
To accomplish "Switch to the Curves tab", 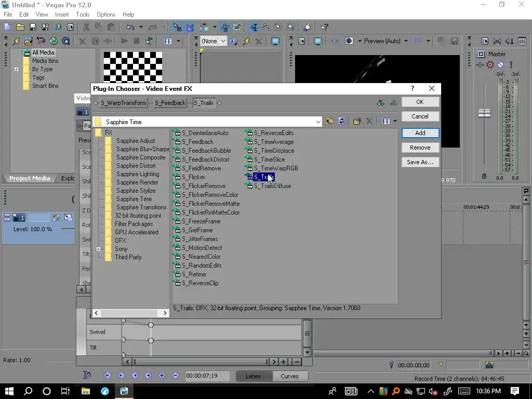I will tap(289, 376).
